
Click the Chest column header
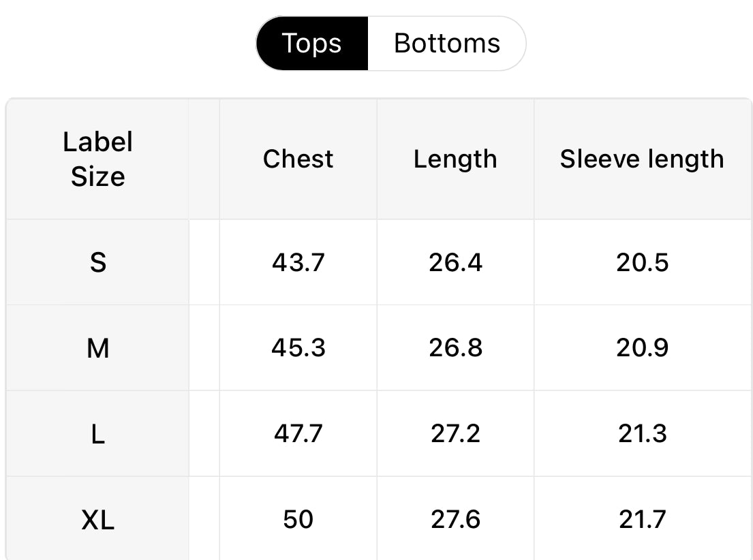tap(298, 159)
